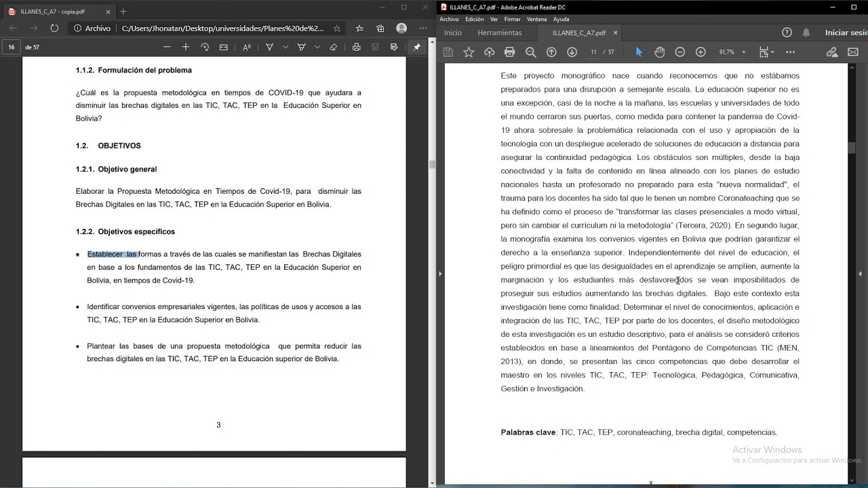This screenshot has width=868, height=488.
Task: Expand the left navigation pane in Acrobat
Action: 440,274
